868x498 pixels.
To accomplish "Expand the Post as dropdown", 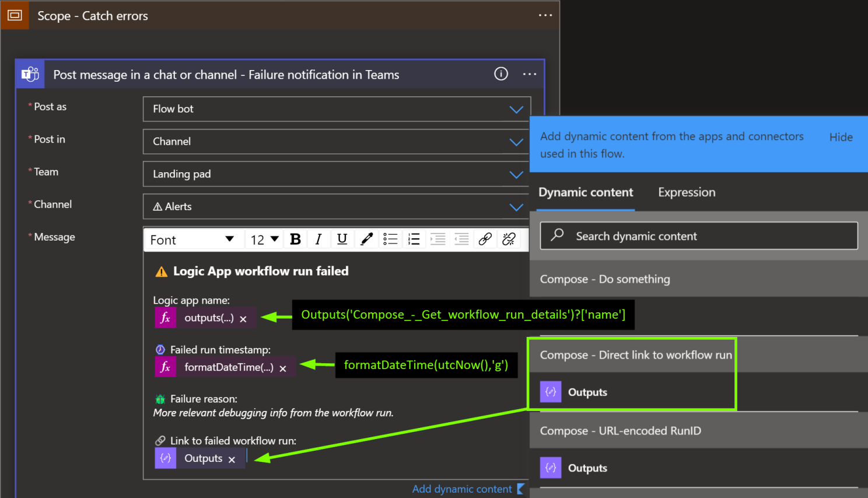I will tap(516, 109).
